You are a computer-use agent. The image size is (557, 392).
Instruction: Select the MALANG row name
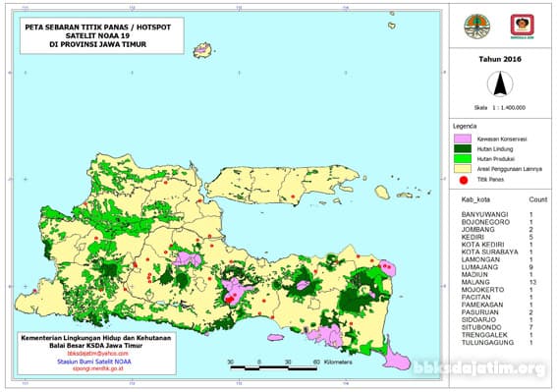click(475, 282)
